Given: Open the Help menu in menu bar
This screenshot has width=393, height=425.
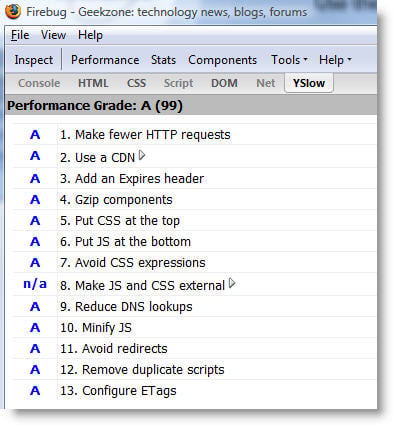Looking at the screenshot, I should (90, 35).
